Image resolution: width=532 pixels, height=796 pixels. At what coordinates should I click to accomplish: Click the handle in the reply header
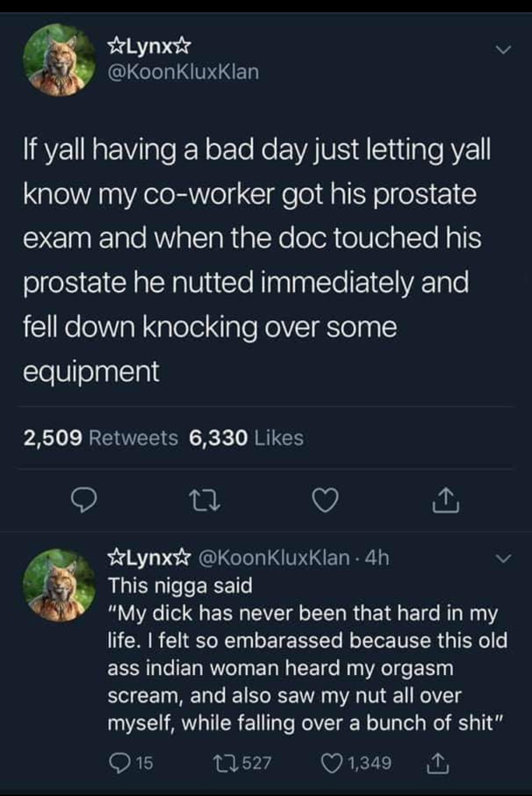(274, 558)
